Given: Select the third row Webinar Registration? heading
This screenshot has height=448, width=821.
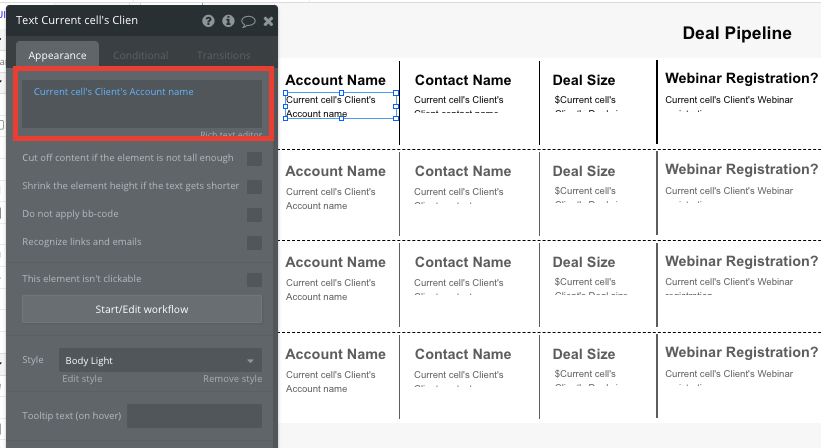Looking at the screenshot, I should (x=741, y=261).
